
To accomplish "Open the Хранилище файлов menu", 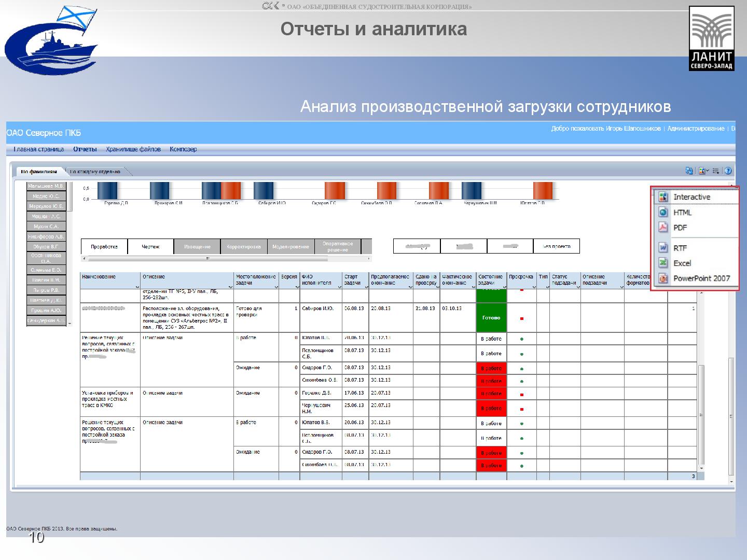I will (x=133, y=149).
